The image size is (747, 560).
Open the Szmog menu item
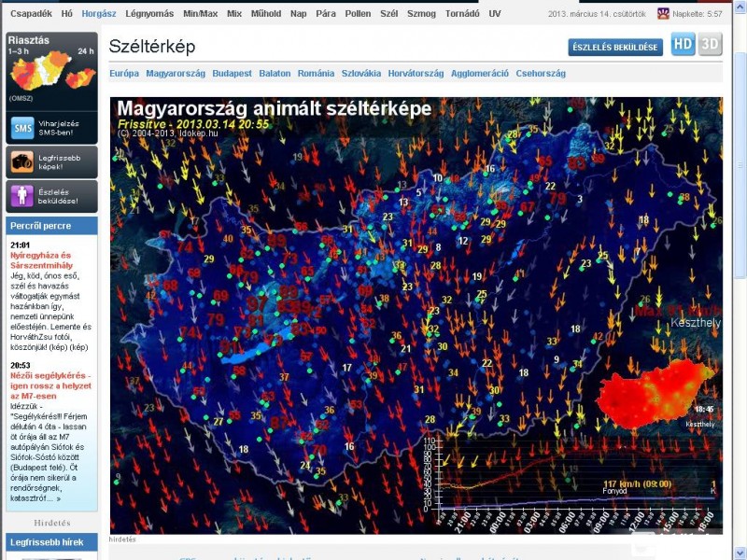(421, 14)
